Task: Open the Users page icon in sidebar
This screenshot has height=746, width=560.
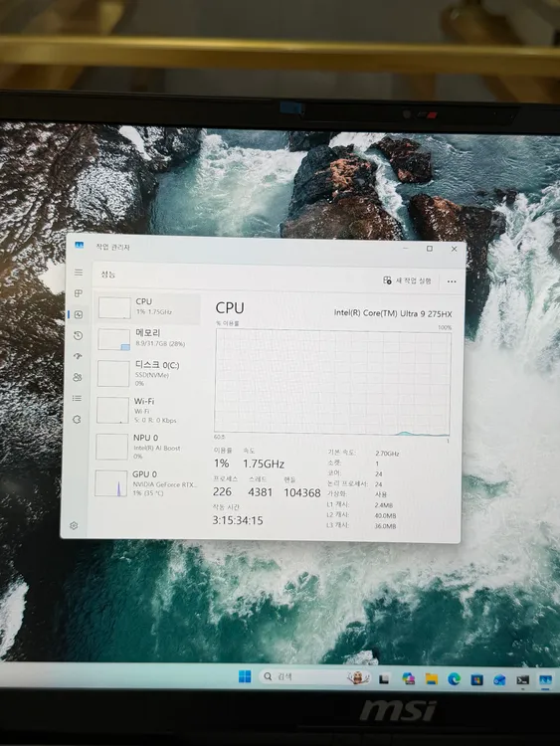Action: click(78, 377)
